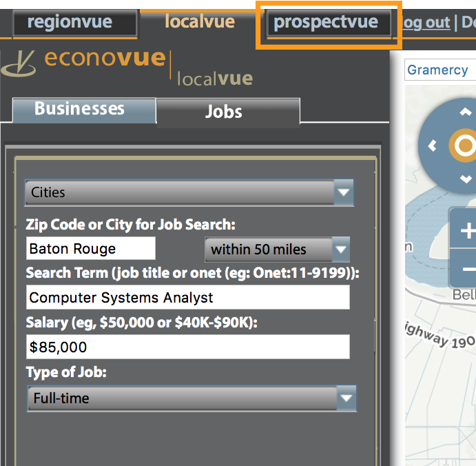Expand the Cities dropdown
The width and height of the screenshot is (476, 466).
(189, 192)
